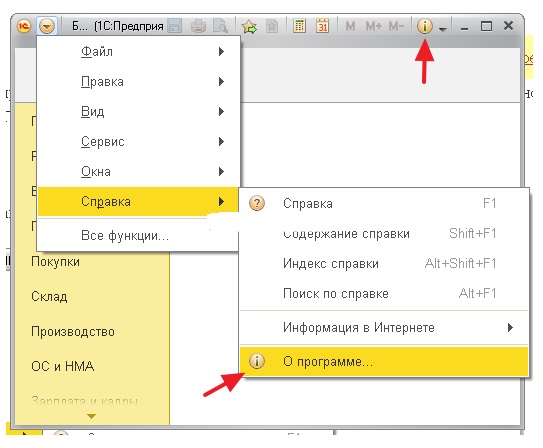Open the ОС и НМА section
Viewport: 543px width, 448px height.
(x=63, y=366)
